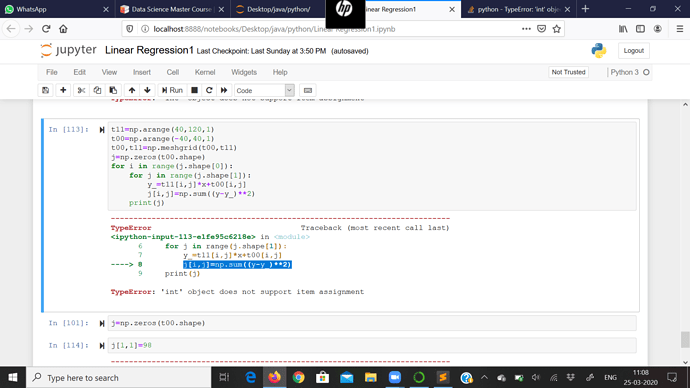Click the Logout button
Image resolution: width=690 pixels, height=388 pixels.
pyautogui.click(x=634, y=51)
